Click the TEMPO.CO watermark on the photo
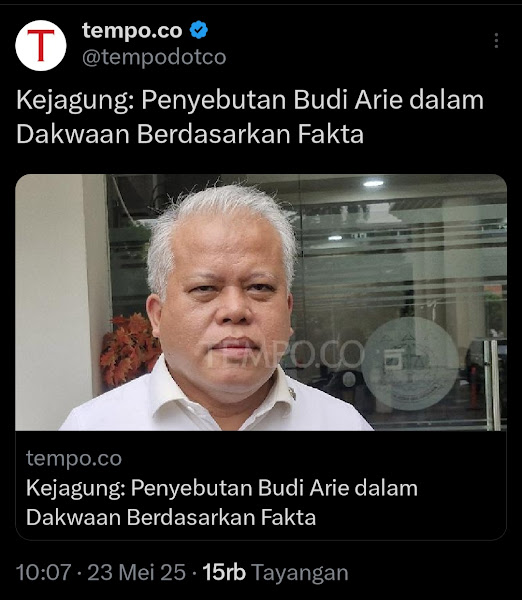The height and width of the screenshot is (600, 522). [285, 355]
